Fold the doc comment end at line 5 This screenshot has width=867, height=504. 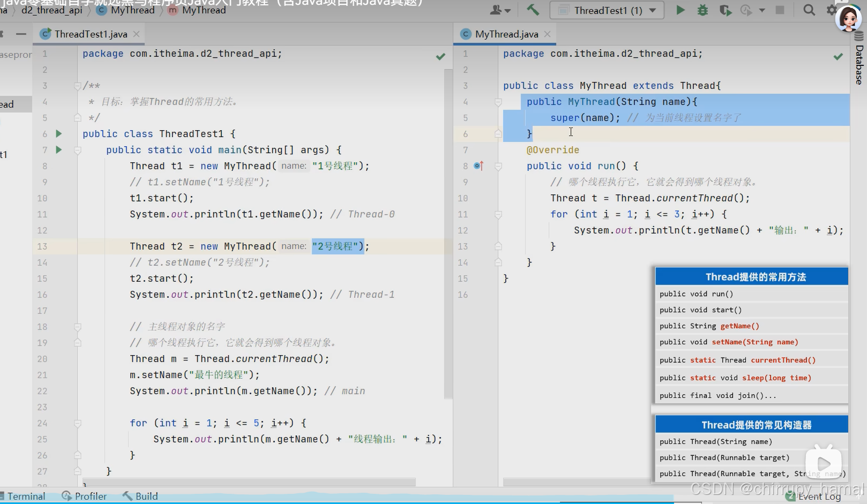click(78, 118)
